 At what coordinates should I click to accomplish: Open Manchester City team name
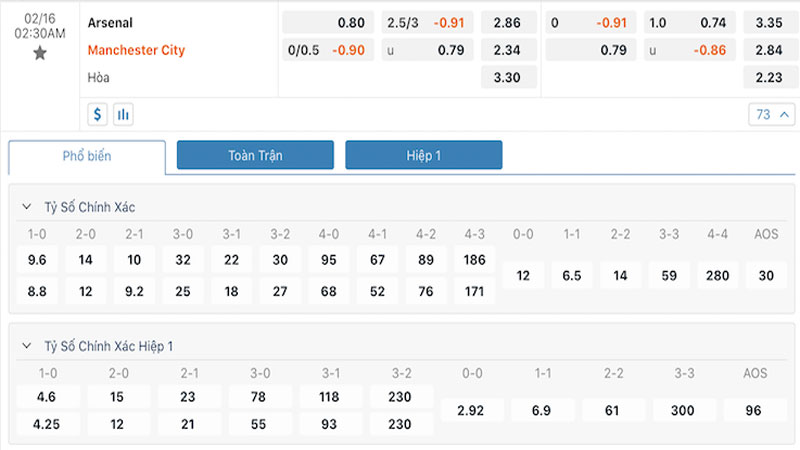point(136,50)
